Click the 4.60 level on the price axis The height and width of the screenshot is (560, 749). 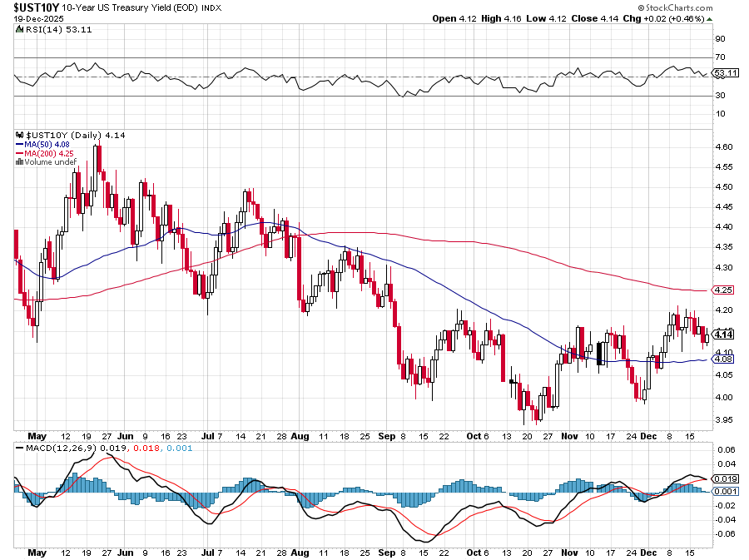pyautogui.click(x=723, y=146)
